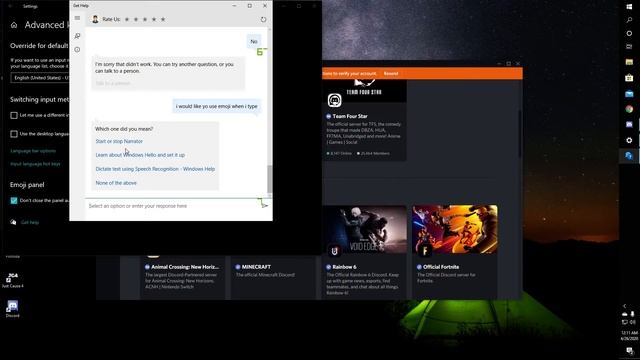
Task: Choose 'None of the above' option
Action: tap(116, 183)
